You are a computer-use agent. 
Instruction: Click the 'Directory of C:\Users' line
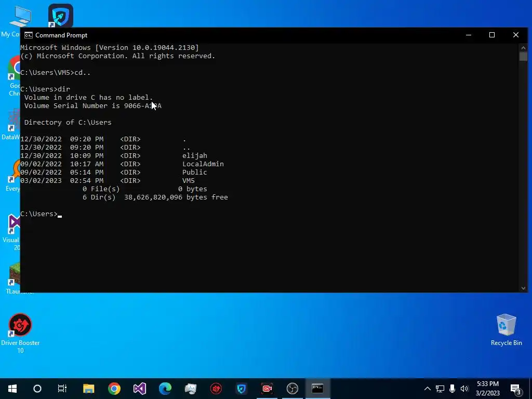pos(68,123)
